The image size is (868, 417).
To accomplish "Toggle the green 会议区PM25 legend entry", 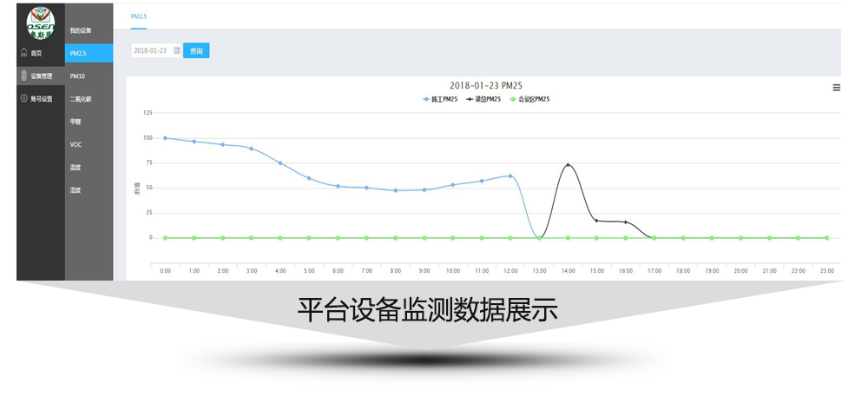I will [x=529, y=99].
